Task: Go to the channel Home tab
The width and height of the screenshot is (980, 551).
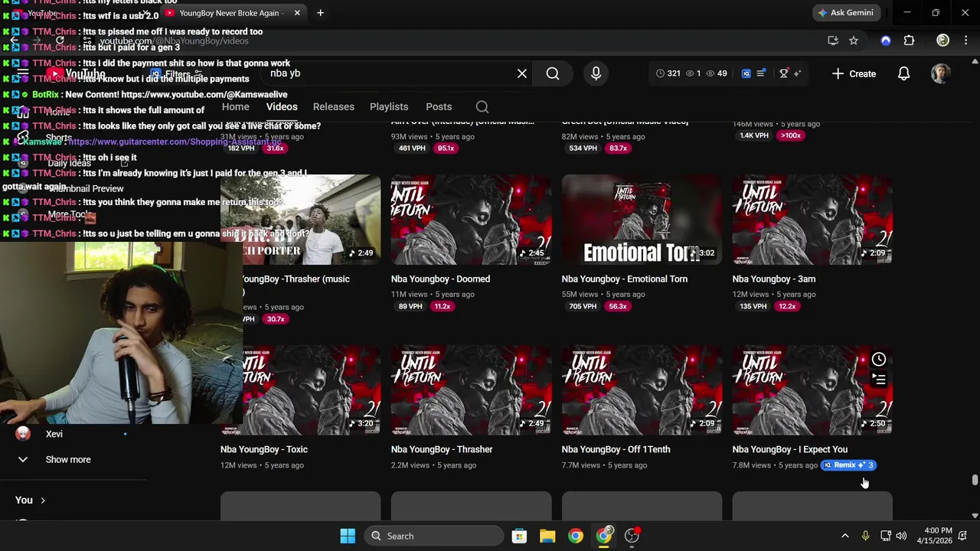Action: point(236,107)
